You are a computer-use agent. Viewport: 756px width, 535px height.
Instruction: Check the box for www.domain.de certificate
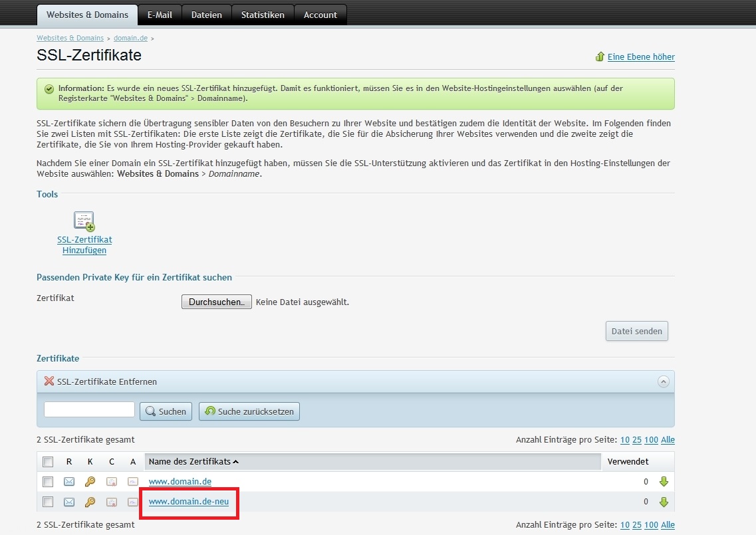[48, 482]
